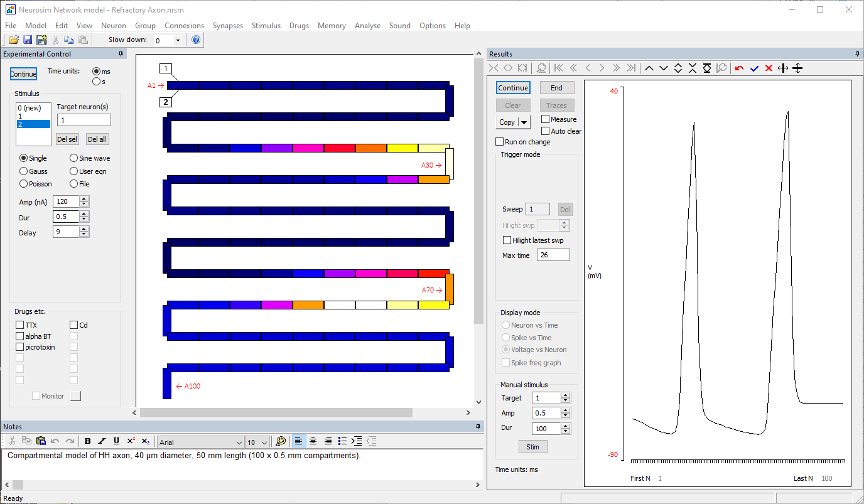Enable the Cd drug checkbox

click(74, 325)
